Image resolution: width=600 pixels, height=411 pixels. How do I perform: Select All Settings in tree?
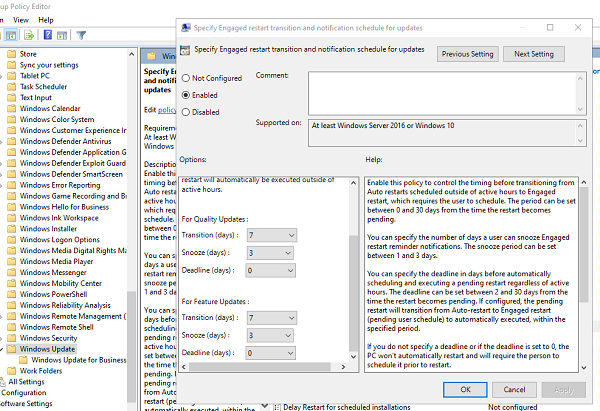coord(26,382)
